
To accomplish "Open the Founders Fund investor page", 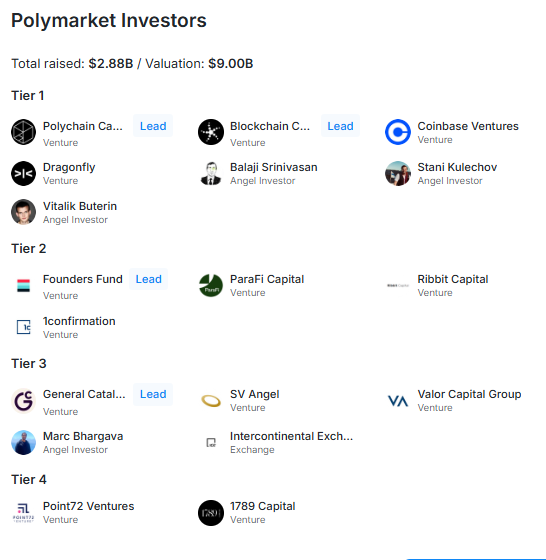I will [x=82, y=279].
